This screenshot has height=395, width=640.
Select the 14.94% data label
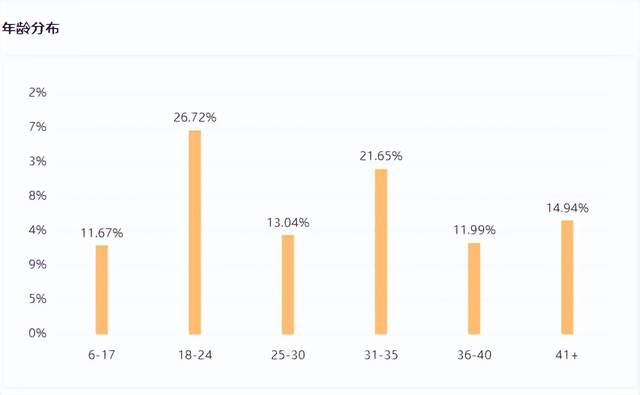point(567,208)
